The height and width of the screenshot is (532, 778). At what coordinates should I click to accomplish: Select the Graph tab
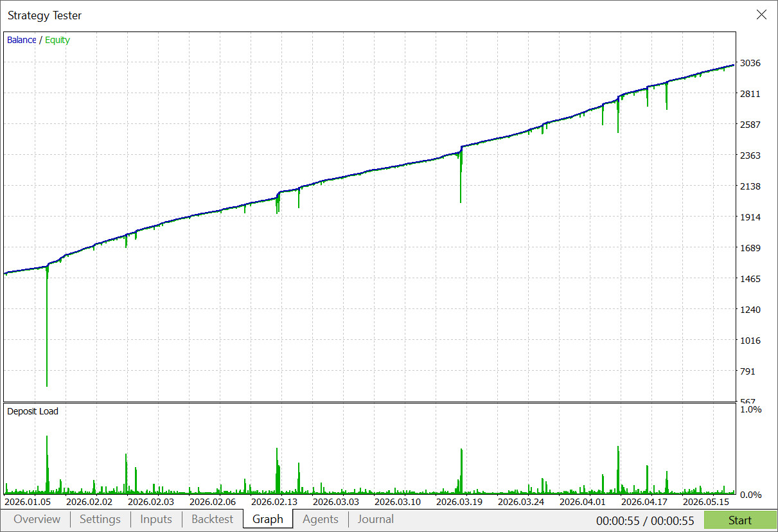(268, 519)
